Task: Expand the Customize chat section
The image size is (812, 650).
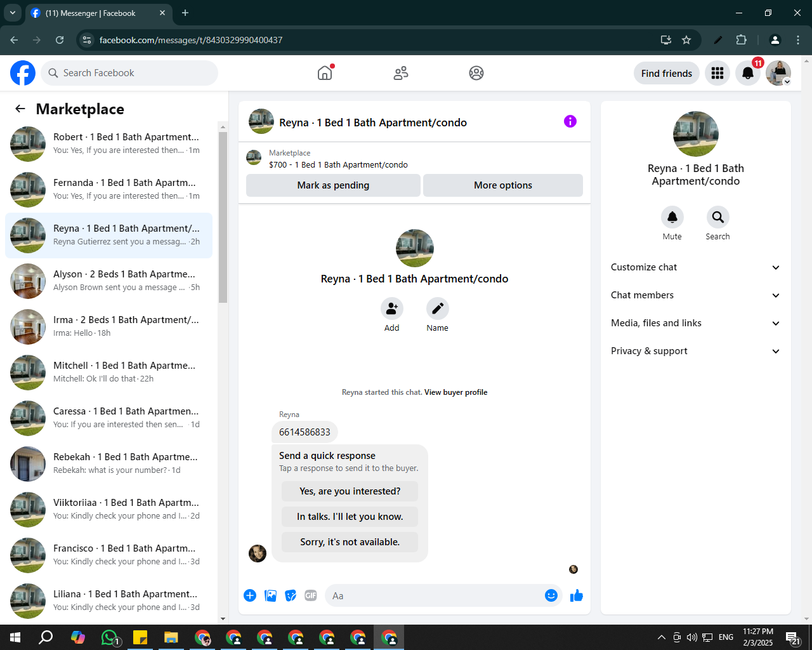Action: 696,267
